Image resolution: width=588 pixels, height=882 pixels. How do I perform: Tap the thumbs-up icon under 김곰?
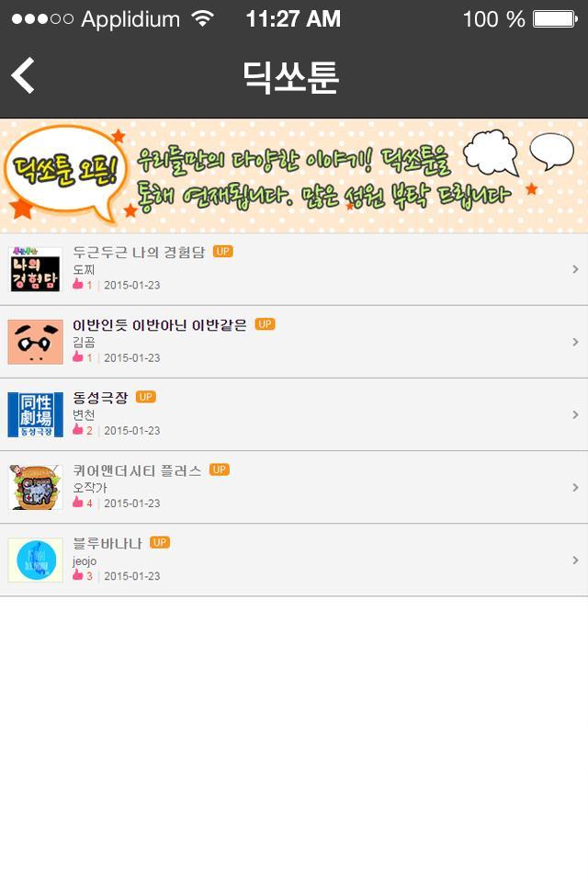click(78, 356)
